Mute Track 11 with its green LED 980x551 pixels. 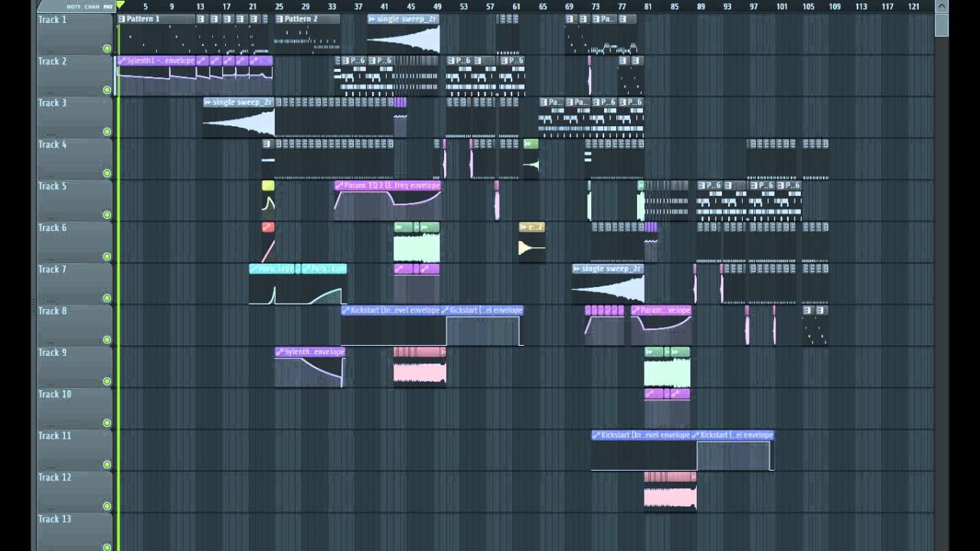coord(107,465)
